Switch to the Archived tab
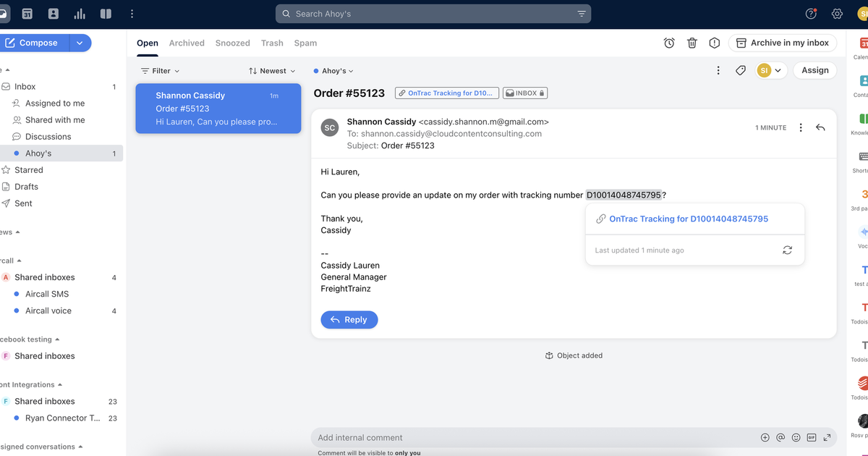 [x=187, y=43]
